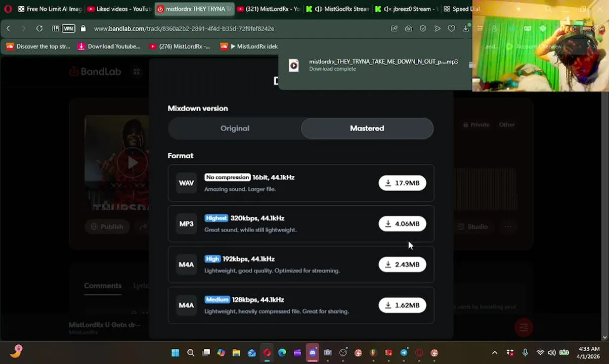Toggle the VPN badge in address bar
Screen dimensions: 609x364
(x=68, y=29)
